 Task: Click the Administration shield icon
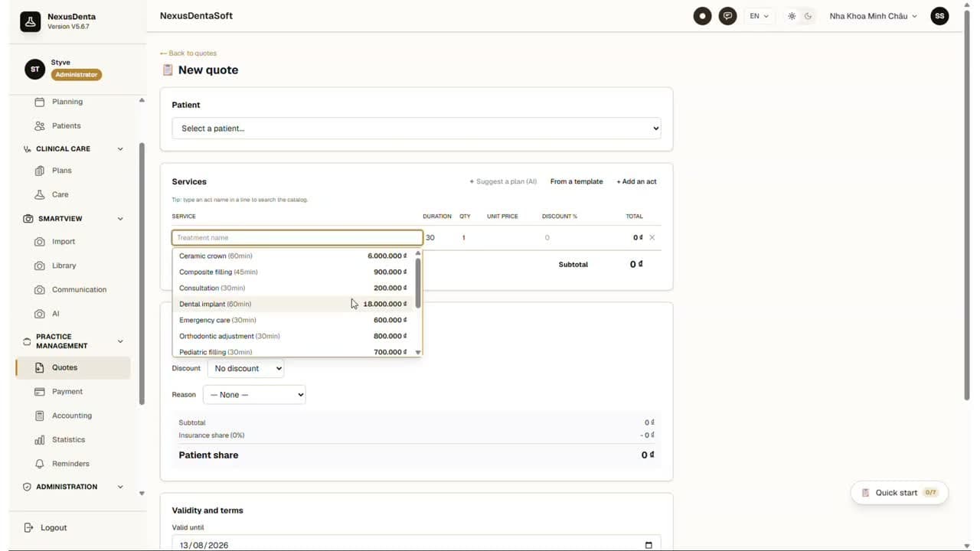28,487
